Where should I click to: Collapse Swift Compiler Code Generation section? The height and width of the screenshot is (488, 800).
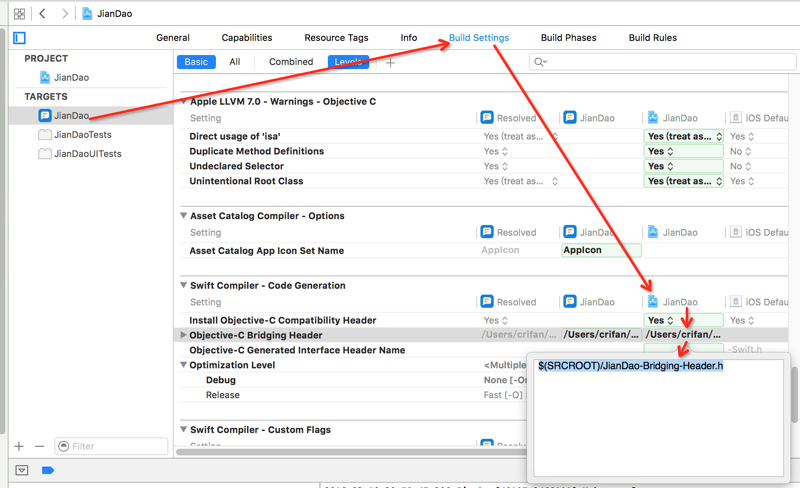184,285
